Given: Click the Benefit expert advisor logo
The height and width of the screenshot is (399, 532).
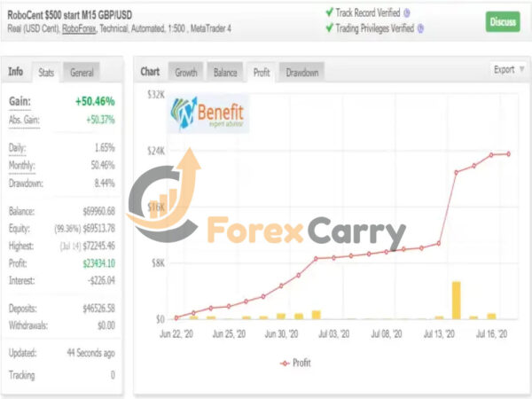Looking at the screenshot, I should point(209,114).
